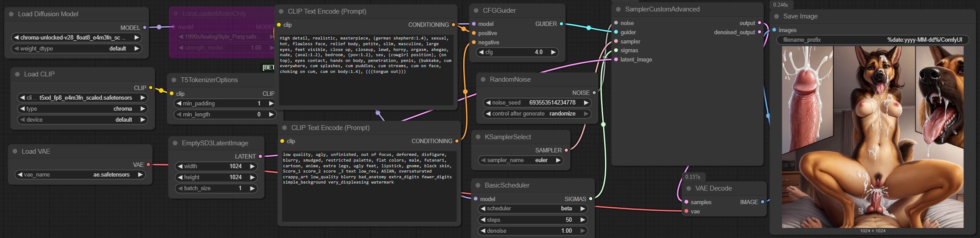The image size is (980, 238).
Task: Increase steps value with its right arrow
Action: coord(583,220)
